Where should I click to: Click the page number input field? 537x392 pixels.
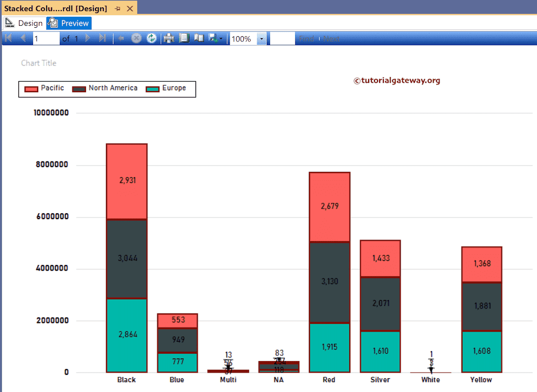coord(46,38)
